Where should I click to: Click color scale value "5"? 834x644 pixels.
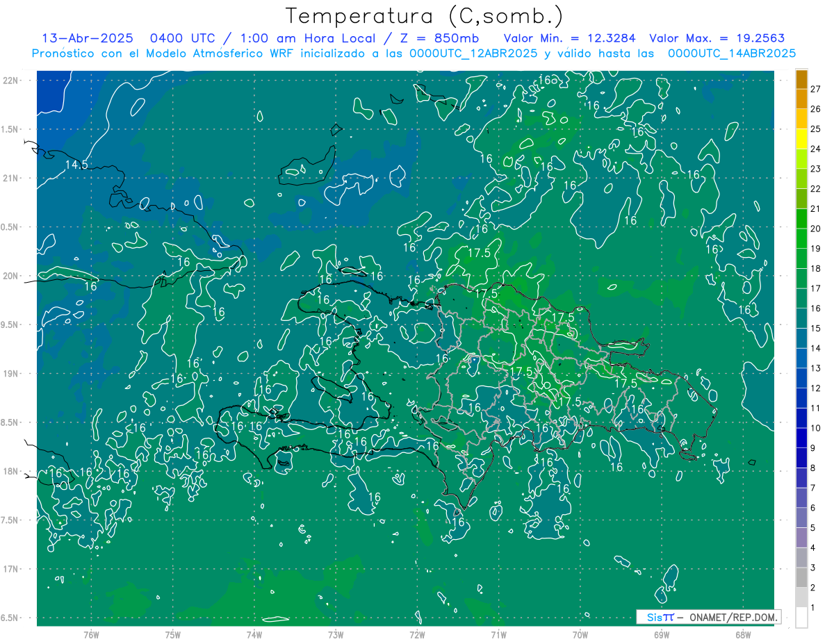(813, 528)
